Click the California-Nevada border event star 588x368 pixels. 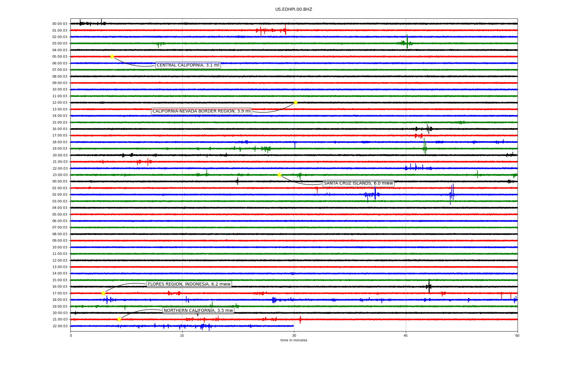click(296, 102)
